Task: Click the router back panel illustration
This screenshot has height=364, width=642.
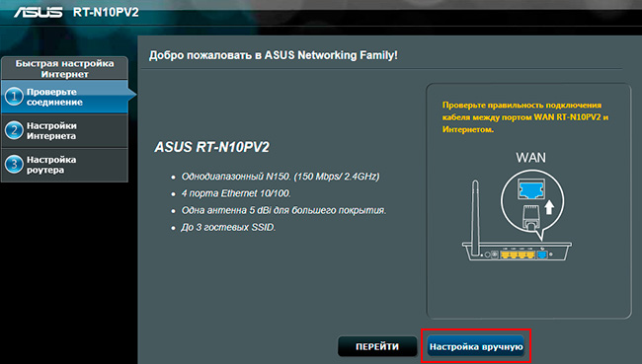Action: point(517,251)
